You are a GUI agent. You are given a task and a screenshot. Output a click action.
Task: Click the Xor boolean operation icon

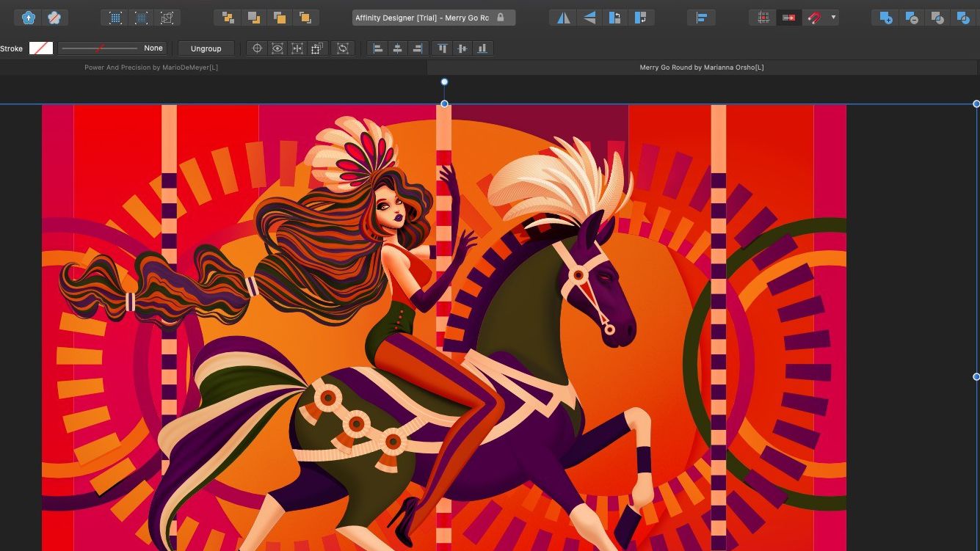coord(962,18)
